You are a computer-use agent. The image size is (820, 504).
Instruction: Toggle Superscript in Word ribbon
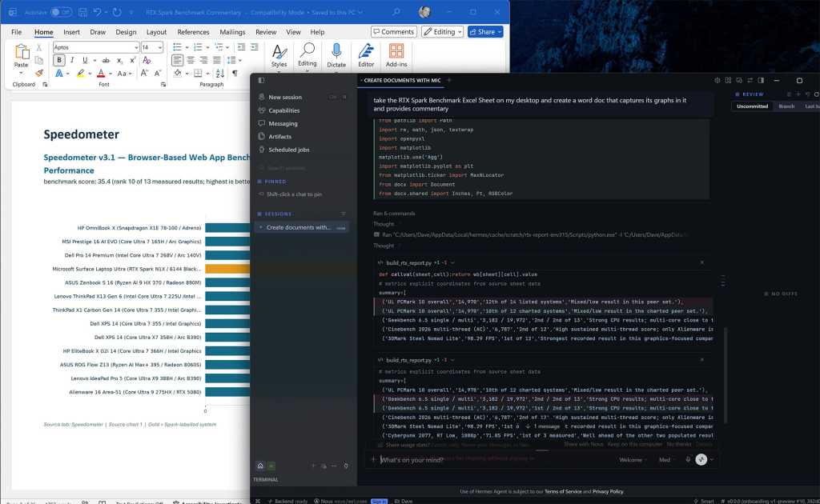(133, 60)
